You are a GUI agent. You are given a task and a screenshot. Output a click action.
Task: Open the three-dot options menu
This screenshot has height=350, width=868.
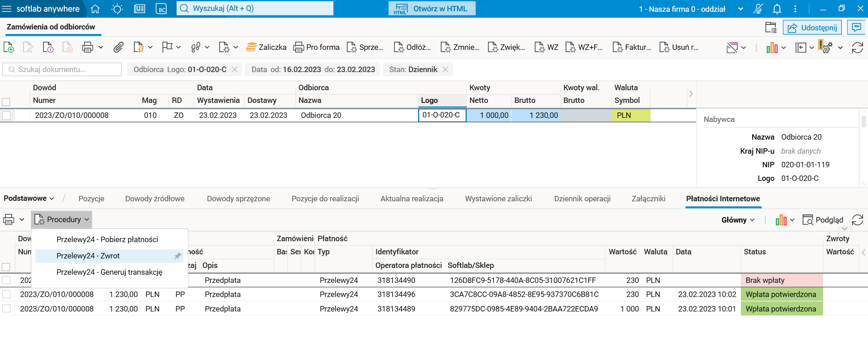(x=795, y=9)
